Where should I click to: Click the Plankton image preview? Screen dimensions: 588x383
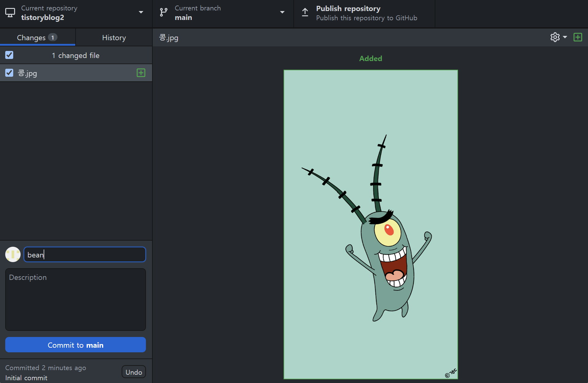(x=371, y=224)
